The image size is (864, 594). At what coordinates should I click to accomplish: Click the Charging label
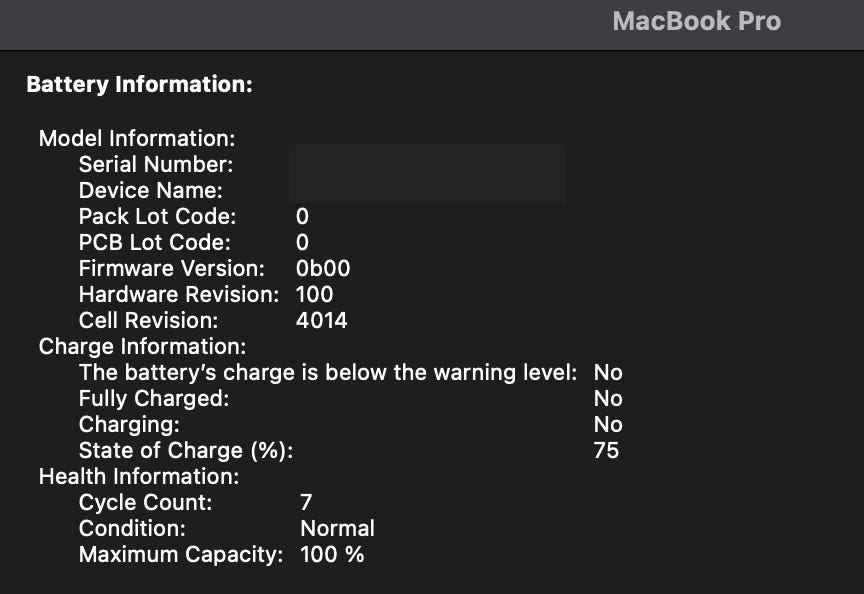tap(129, 424)
